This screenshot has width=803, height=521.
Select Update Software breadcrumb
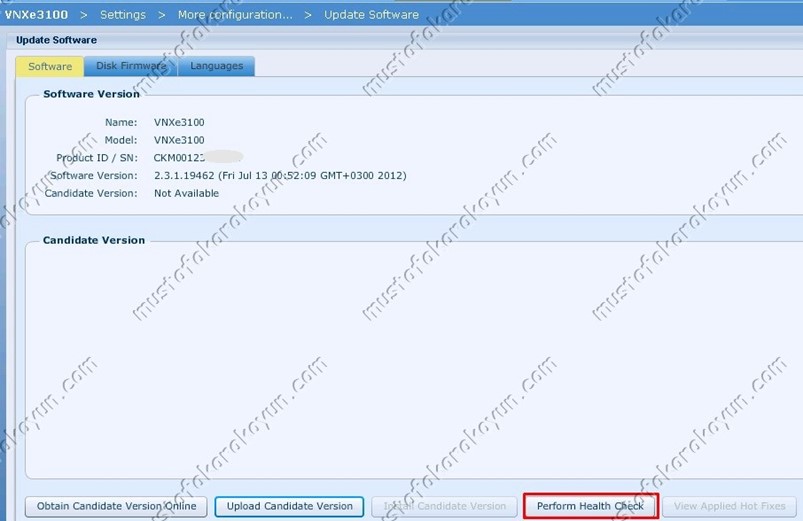[371, 15]
